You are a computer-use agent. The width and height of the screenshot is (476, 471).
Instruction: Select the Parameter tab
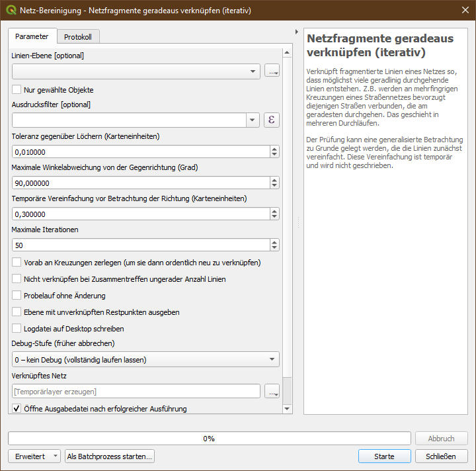click(x=32, y=36)
